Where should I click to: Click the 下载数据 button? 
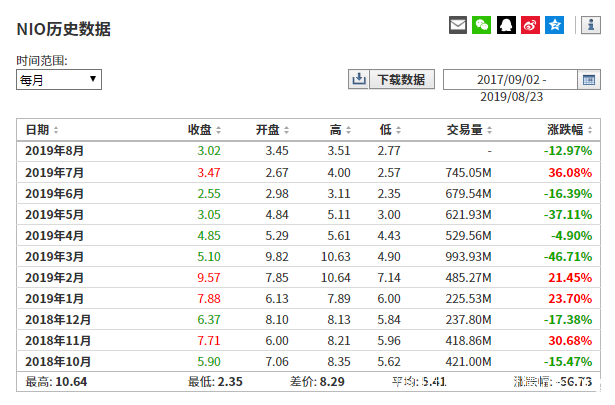pos(401,80)
